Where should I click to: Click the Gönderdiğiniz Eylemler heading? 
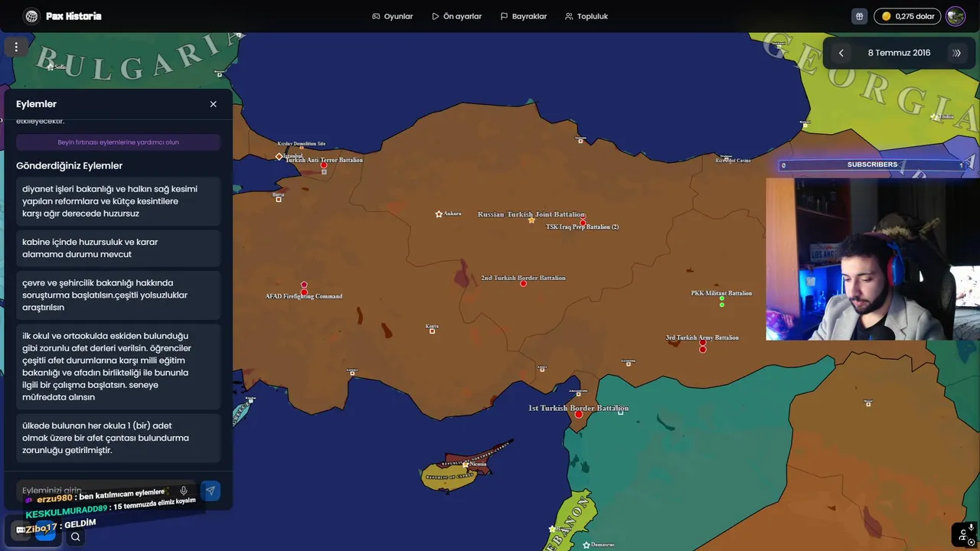tap(69, 165)
